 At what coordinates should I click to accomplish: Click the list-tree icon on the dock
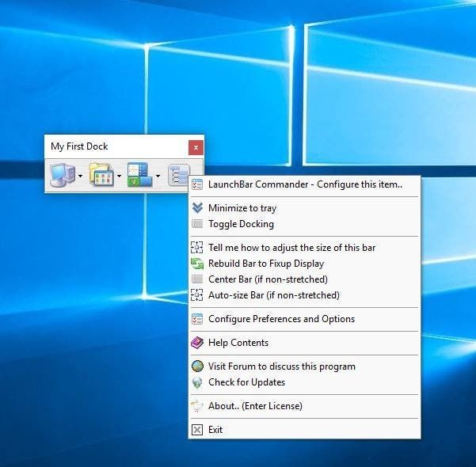pos(179,175)
